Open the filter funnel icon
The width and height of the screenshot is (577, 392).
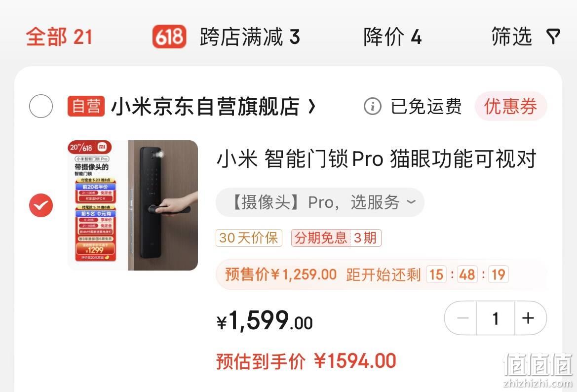coord(553,37)
